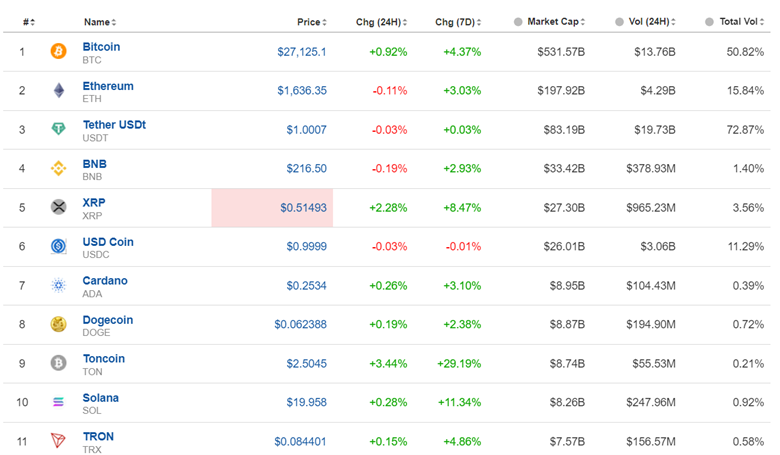Click the Solana logo icon

pos(59,402)
